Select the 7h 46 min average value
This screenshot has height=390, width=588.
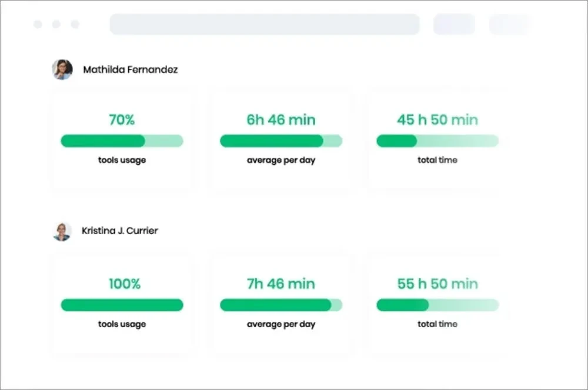point(281,284)
